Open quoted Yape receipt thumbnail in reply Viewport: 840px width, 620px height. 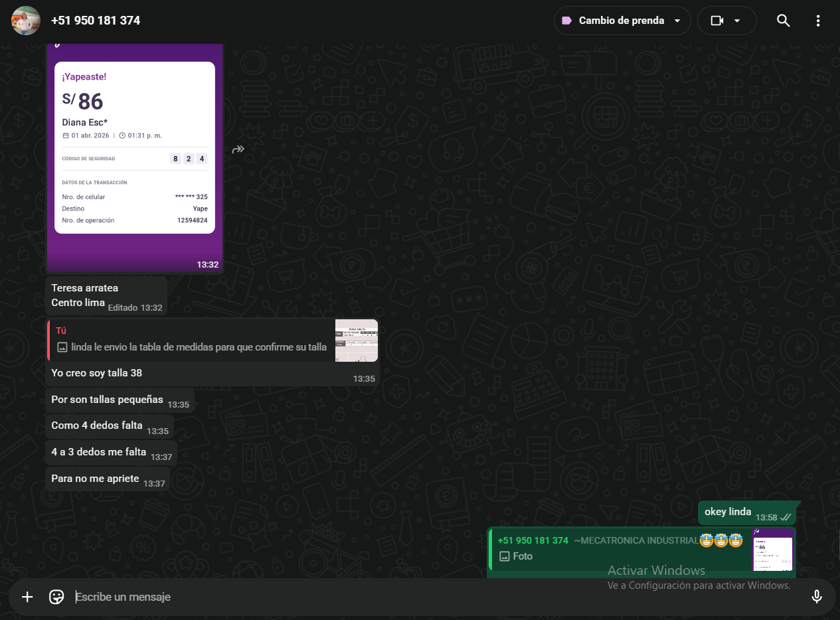pyautogui.click(x=773, y=550)
